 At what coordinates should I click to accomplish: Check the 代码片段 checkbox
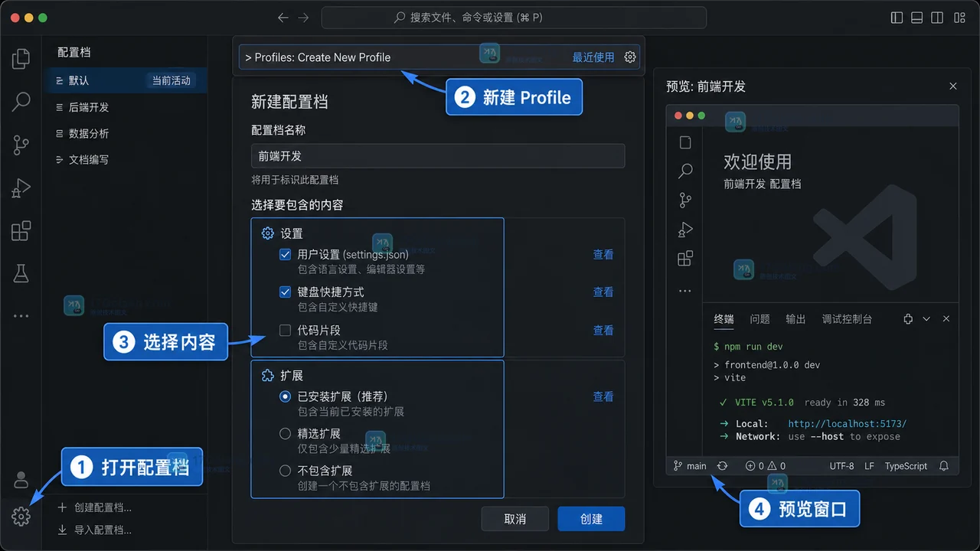pos(285,330)
